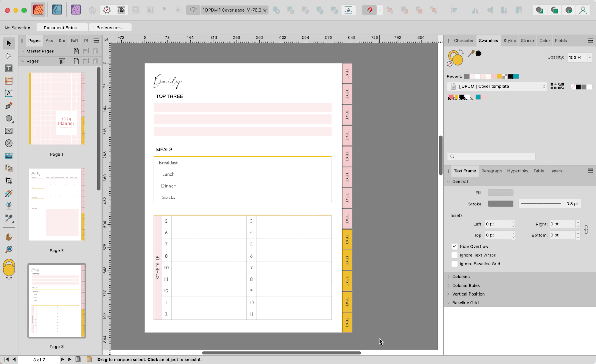This screenshot has width=596, height=364.
Task: Select the Page 2 thumbnail
Action: [x=56, y=205]
